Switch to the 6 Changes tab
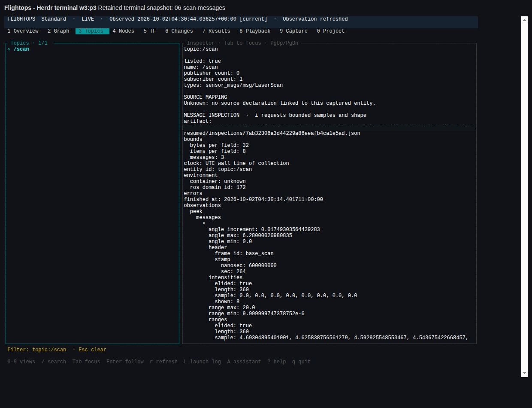Screen dimensions: 532x408 [x=179, y=31]
